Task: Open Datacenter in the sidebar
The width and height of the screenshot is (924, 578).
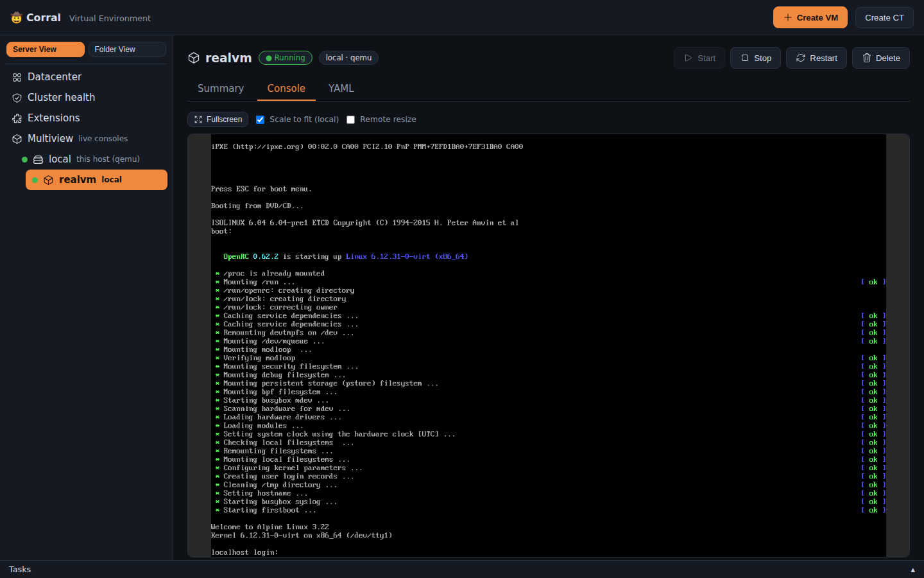Action: click(x=86, y=77)
